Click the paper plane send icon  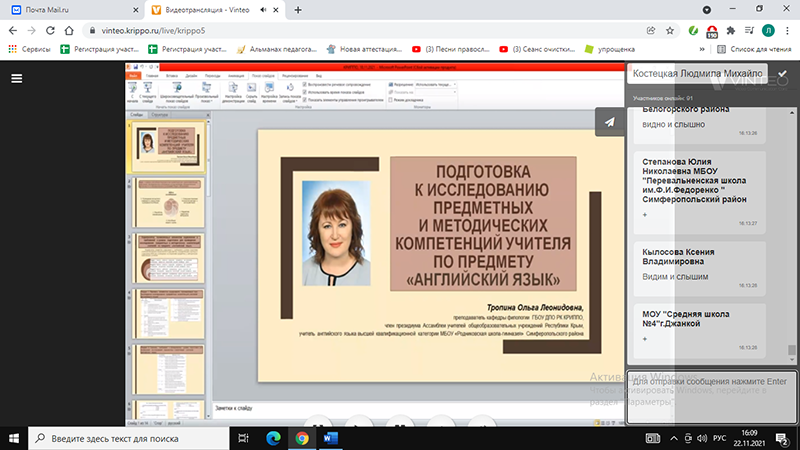click(608, 122)
